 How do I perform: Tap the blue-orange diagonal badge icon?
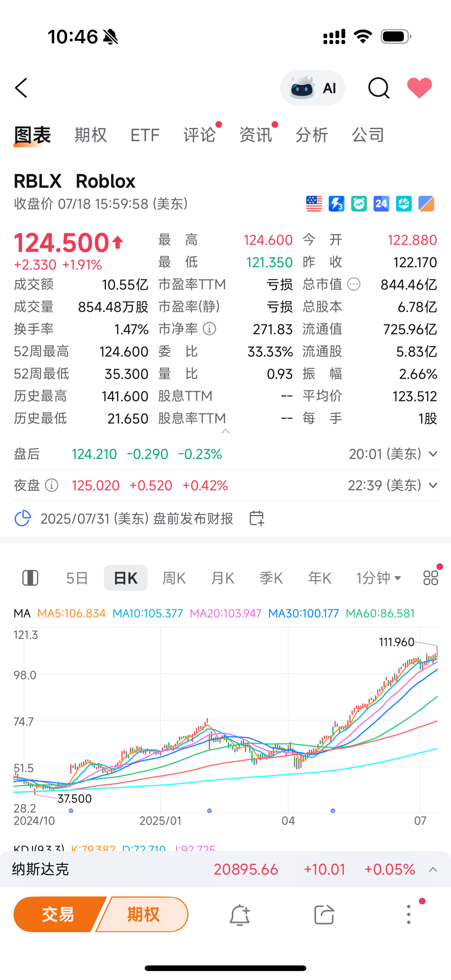coord(426,204)
